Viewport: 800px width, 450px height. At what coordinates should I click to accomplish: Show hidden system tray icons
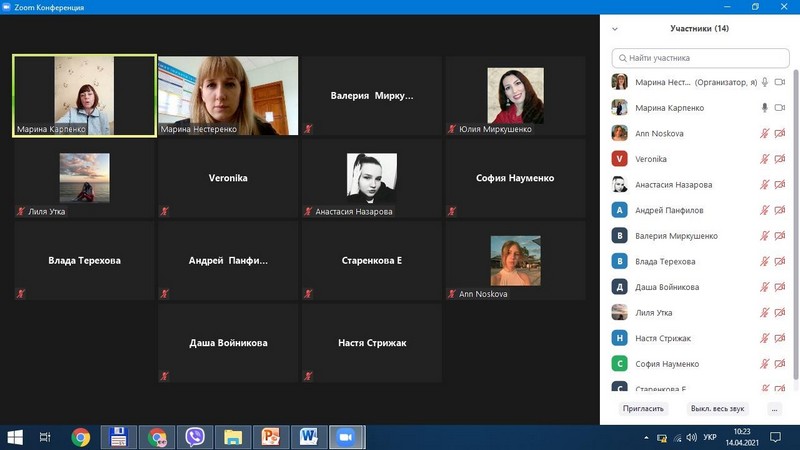[x=646, y=437]
